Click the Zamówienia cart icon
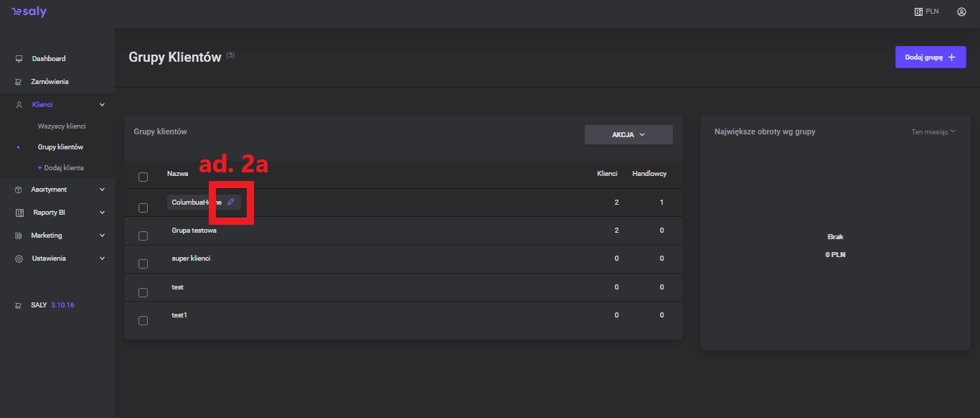The image size is (980, 418). [x=19, y=82]
